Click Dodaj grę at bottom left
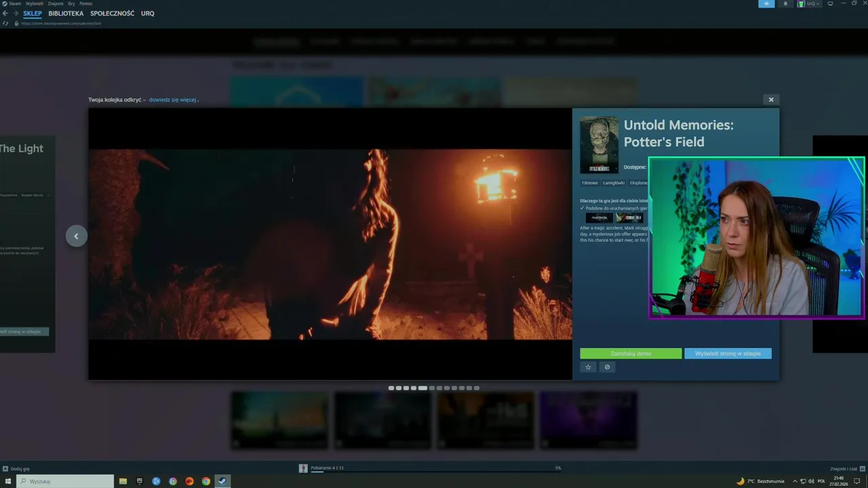The image size is (868, 488). [x=20, y=468]
